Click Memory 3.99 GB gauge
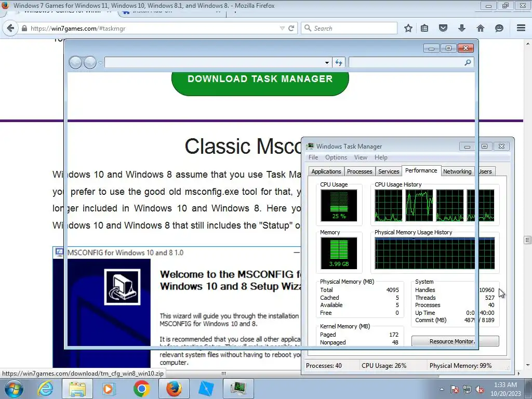Image resolution: width=532 pixels, height=399 pixels. (x=339, y=253)
